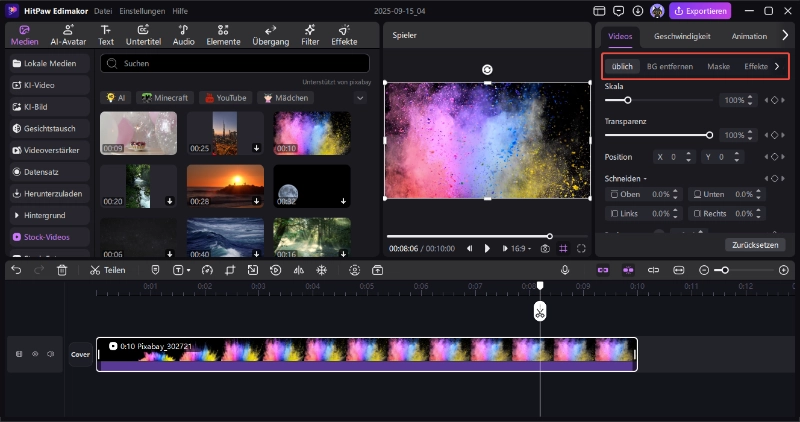
Task: Switch to the Übergang tab
Action: [x=270, y=35]
